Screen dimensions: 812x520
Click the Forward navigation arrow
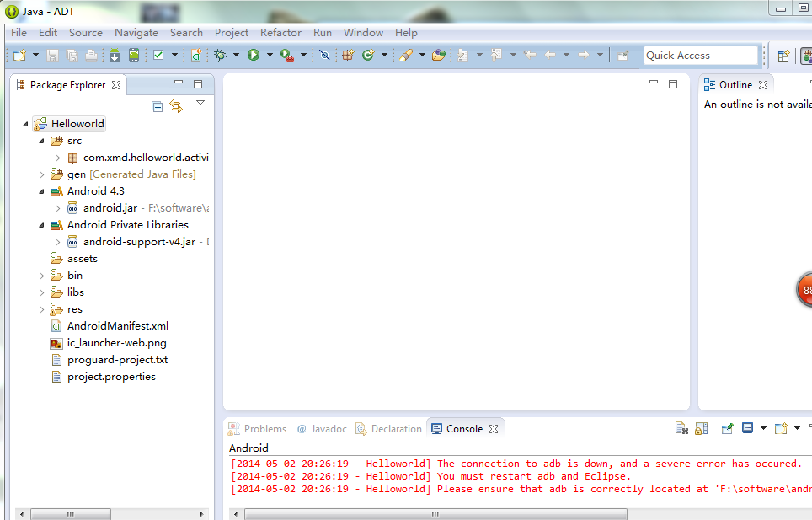584,55
